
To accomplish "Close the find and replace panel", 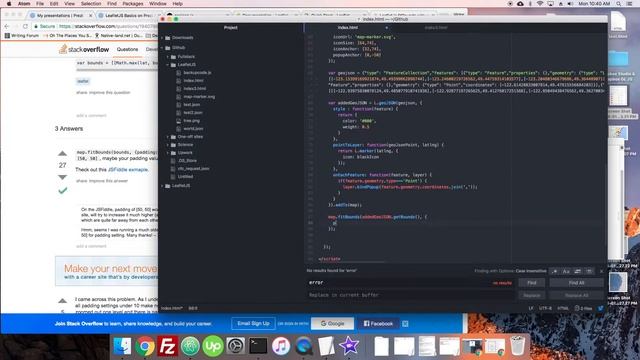I will pos(601,271).
